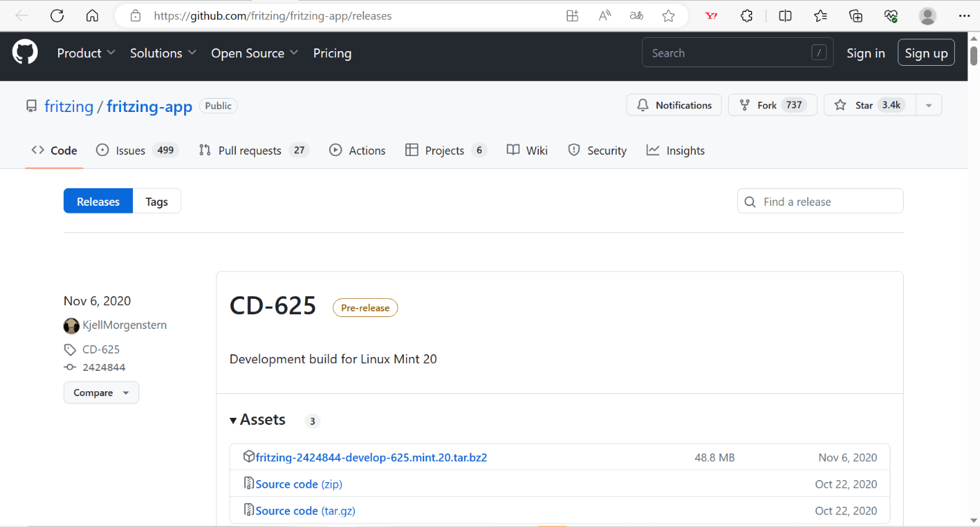Open the Favorites list icon
Screen dimensions: 980x527
click(x=820, y=15)
